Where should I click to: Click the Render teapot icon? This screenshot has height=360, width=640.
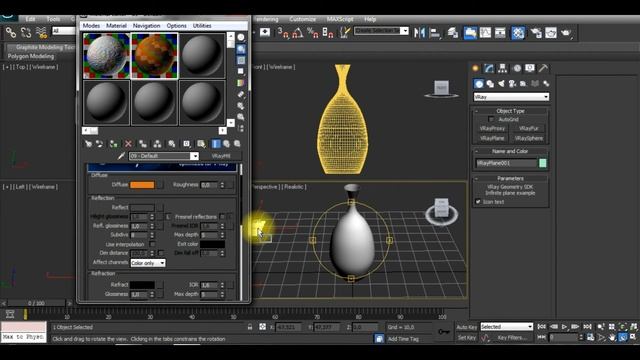[x=566, y=33]
